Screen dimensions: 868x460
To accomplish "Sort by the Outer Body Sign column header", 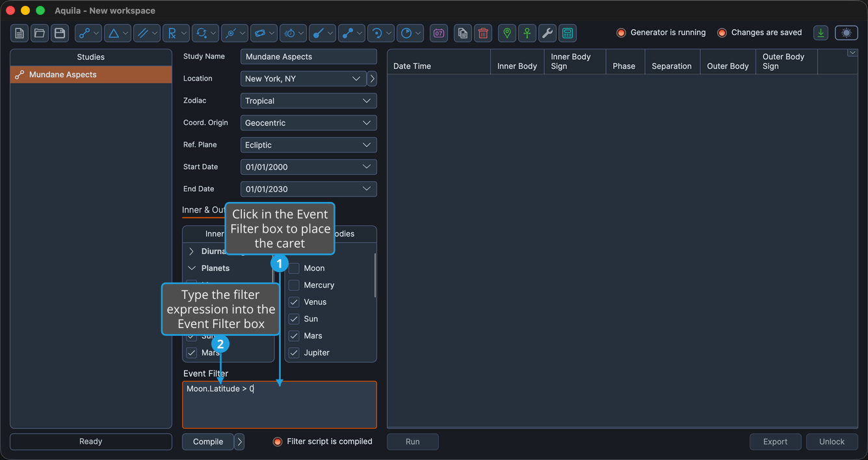I will click(787, 62).
